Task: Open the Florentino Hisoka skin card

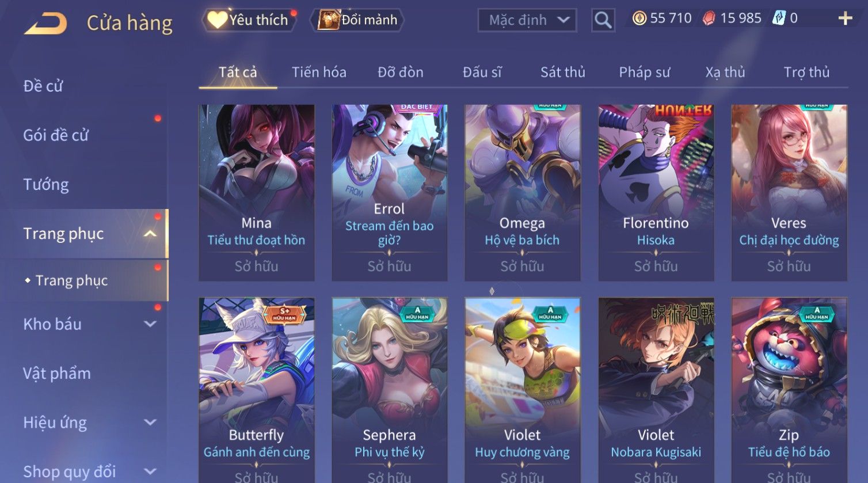Action: point(656,193)
